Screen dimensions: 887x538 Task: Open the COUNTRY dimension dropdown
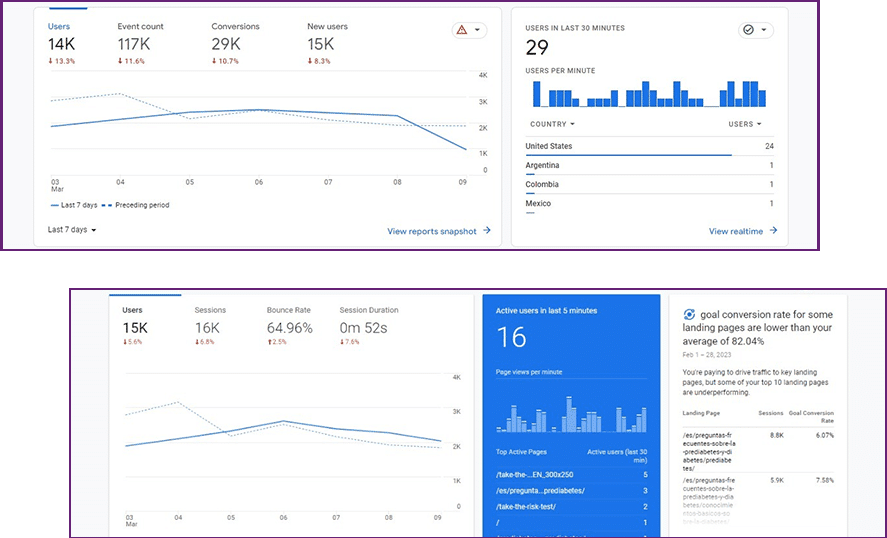tap(551, 124)
